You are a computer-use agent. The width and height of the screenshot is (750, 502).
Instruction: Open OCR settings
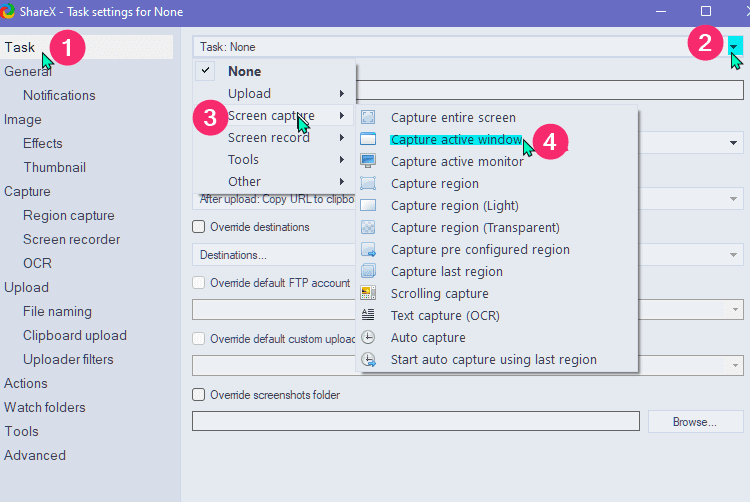coord(37,263)
